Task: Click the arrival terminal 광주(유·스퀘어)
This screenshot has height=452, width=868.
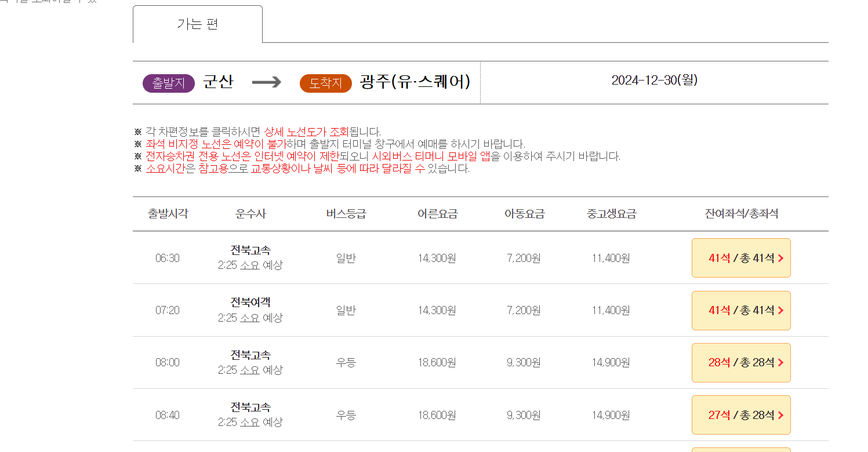Action: [415, 82]
